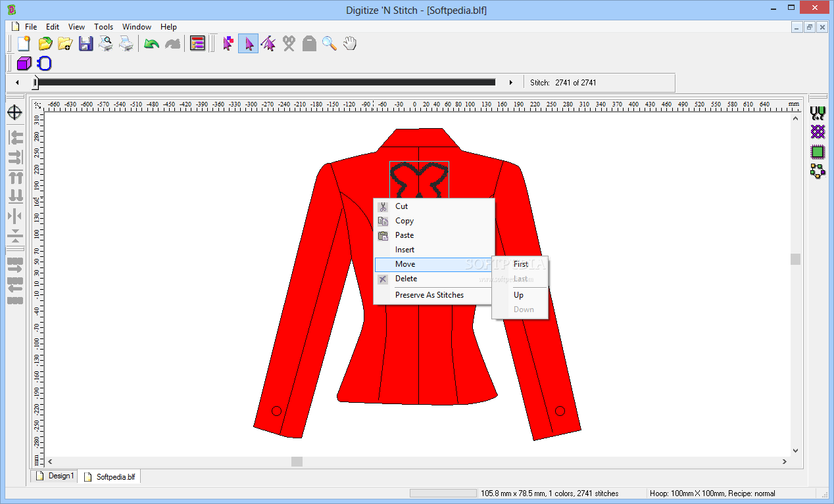Click the 'Stitch: 2741 of 2741' readout

564,83
